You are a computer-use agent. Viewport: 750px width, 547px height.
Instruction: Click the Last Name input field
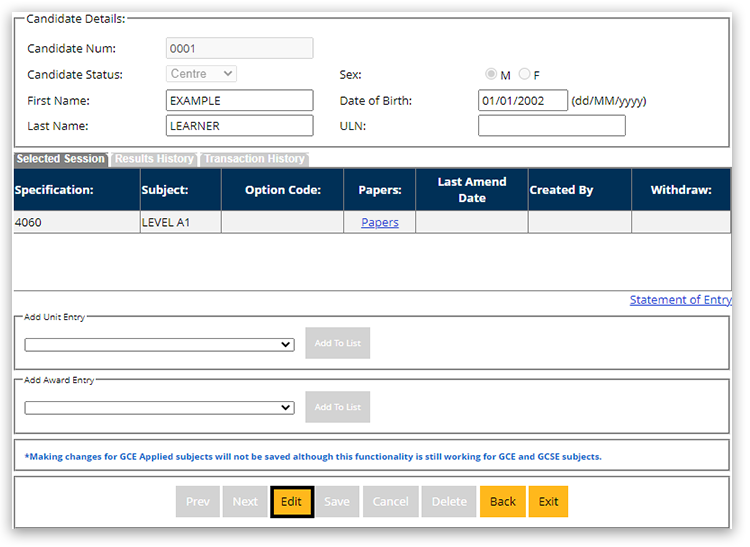coord(239,126)
